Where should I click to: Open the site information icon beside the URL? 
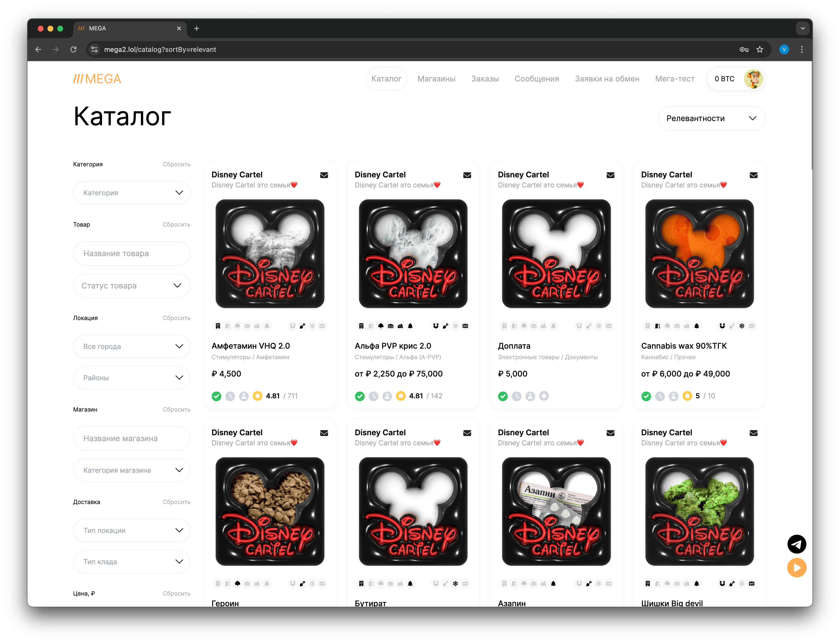click(x=94, y=49)
